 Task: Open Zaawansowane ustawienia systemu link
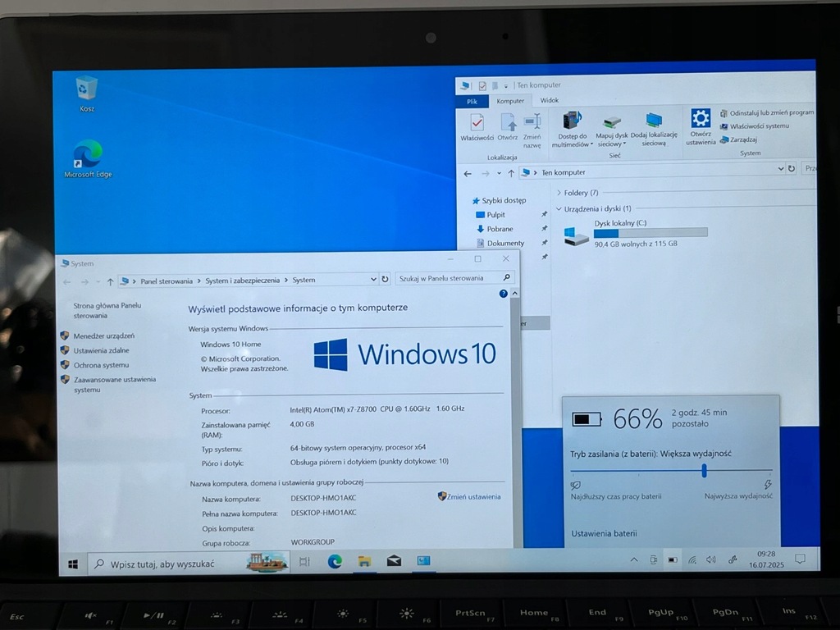tap(114, 384)
